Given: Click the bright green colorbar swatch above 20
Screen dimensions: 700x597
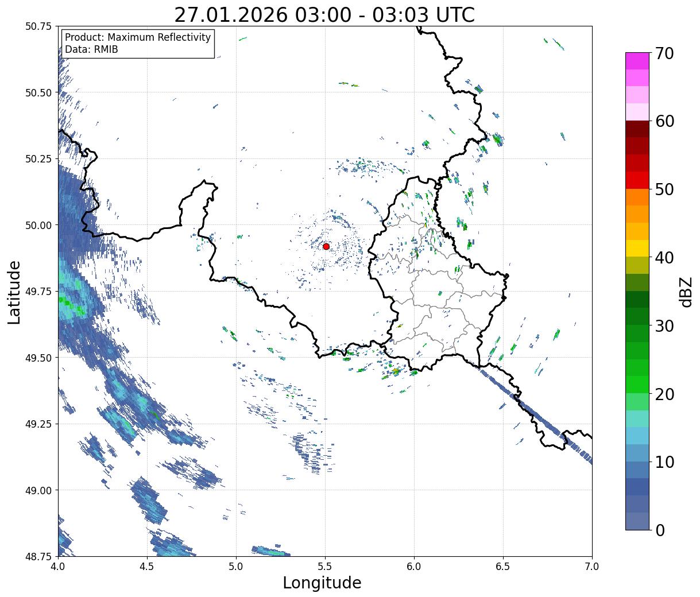Looking at the screenshot, I should point(637,385).
